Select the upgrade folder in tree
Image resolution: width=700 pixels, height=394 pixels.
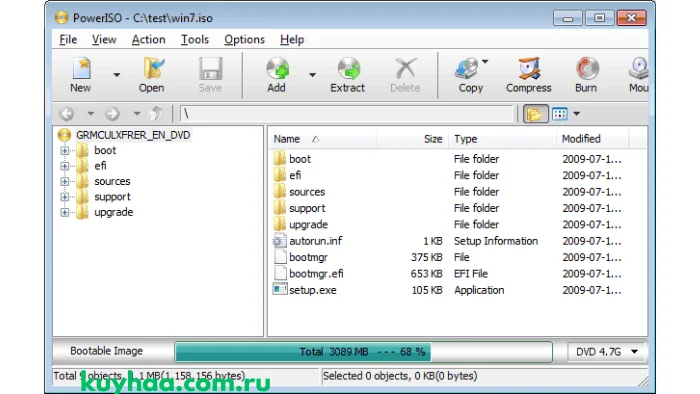pyautogui.click(x=113, y=212)
